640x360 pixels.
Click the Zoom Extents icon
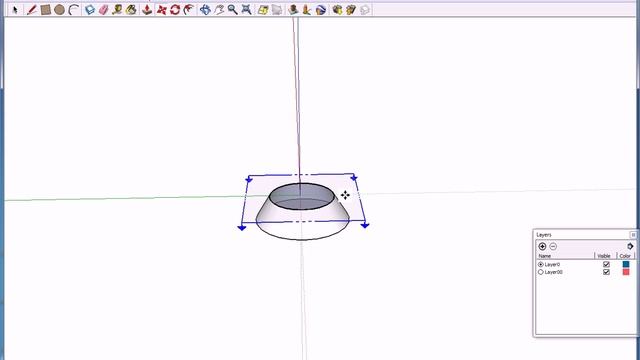tap(246, 9)
